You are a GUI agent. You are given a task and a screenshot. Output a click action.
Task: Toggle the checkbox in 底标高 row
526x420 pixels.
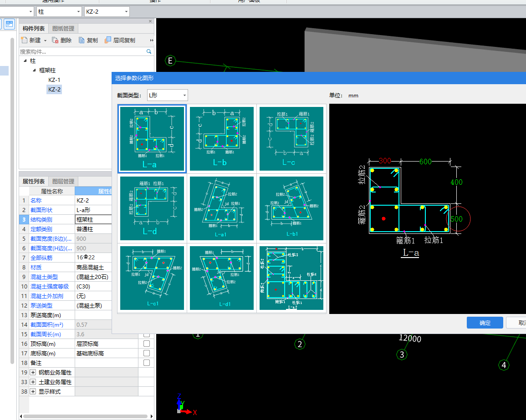click(x=147, y=353)
